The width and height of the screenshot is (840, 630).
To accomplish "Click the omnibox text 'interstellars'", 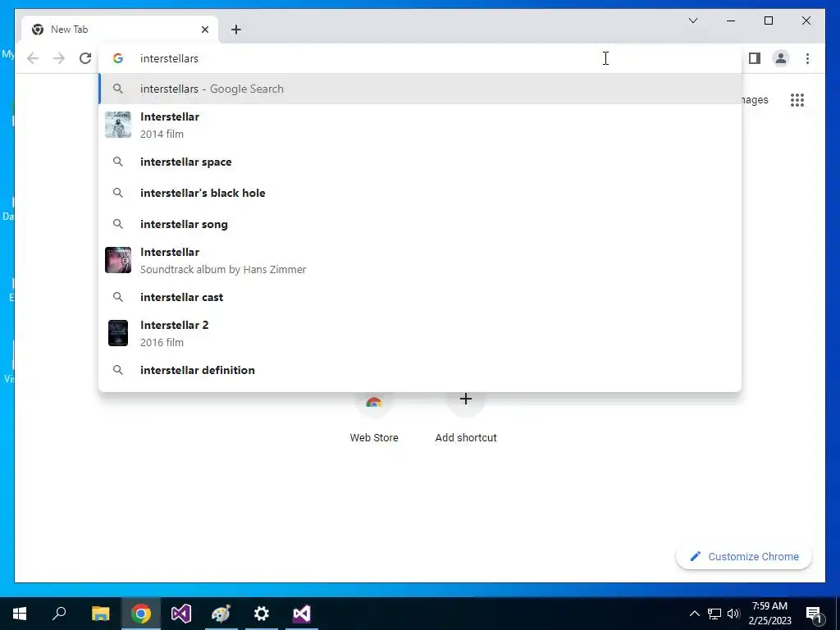I will (x=169, y=58).
